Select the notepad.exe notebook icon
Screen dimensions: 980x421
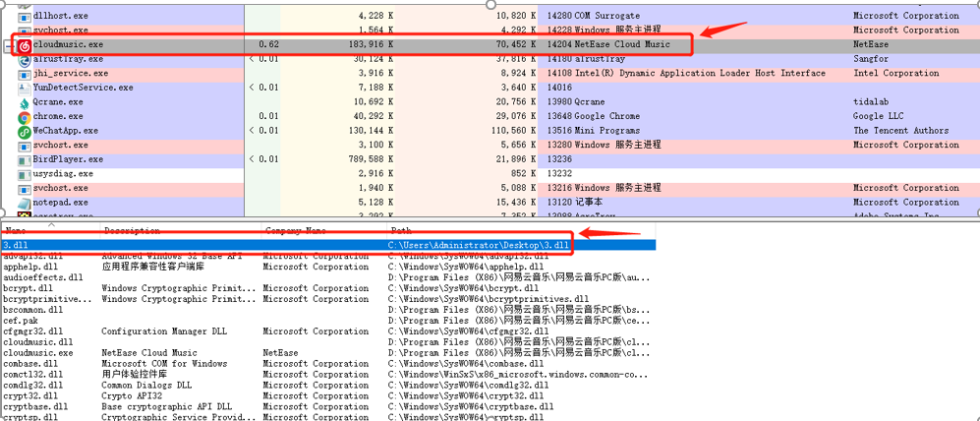pos(25,204)
